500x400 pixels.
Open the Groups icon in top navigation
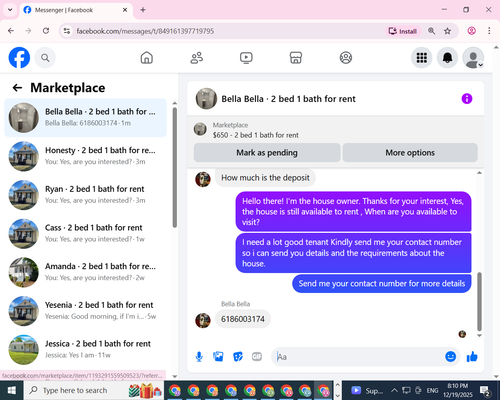346,58
